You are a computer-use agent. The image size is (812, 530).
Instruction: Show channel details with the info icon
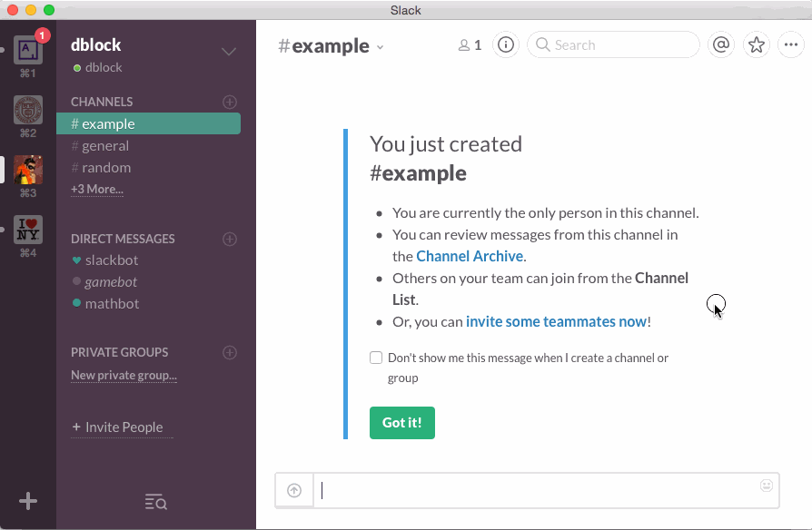[505, 45]
